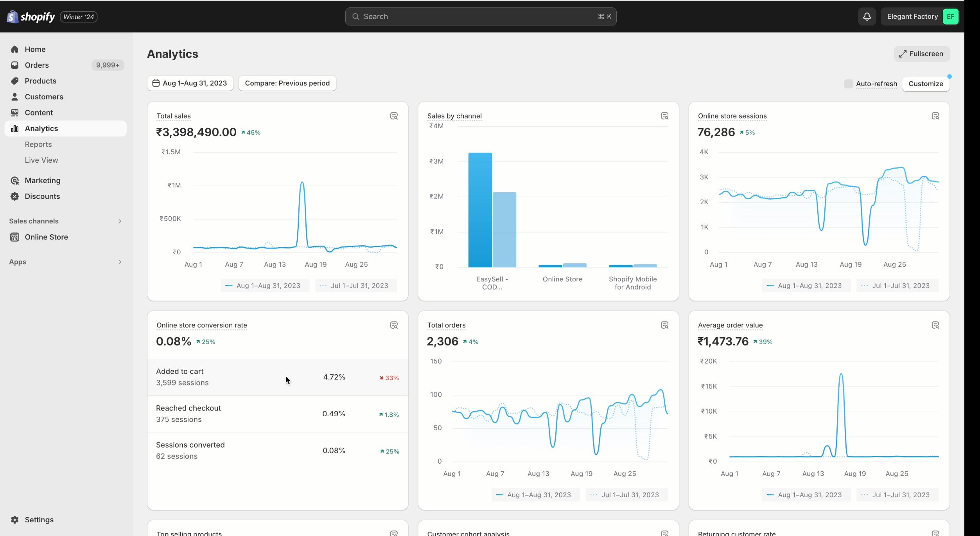Expand the Sales channels sidebar section
980x536 pixels.
[x=120, y=221]
